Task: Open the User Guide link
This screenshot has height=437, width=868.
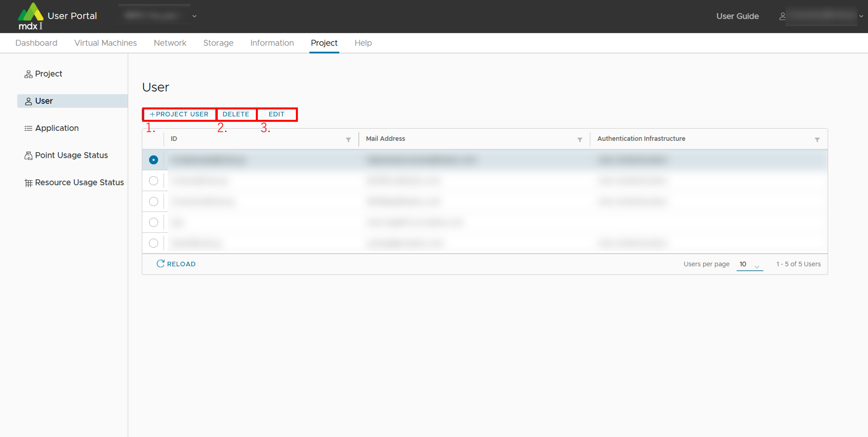Action: coord(737,16)
